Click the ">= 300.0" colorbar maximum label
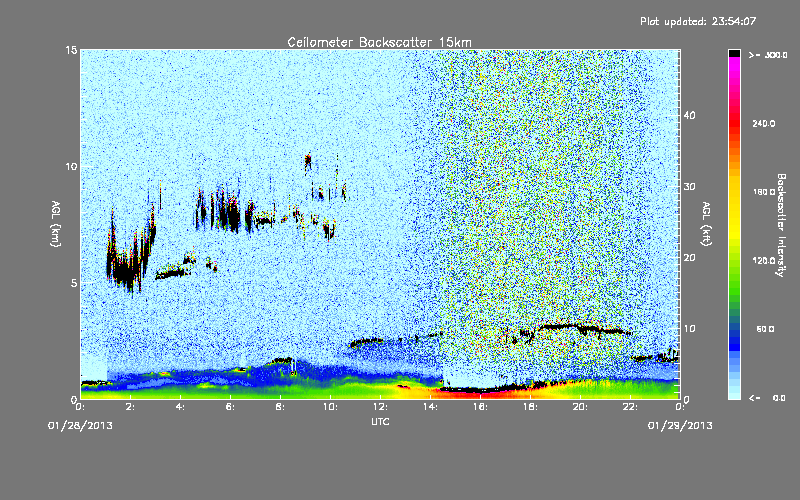Image resolution: width=800 pixels, height=500 pixels. (767, 55)
